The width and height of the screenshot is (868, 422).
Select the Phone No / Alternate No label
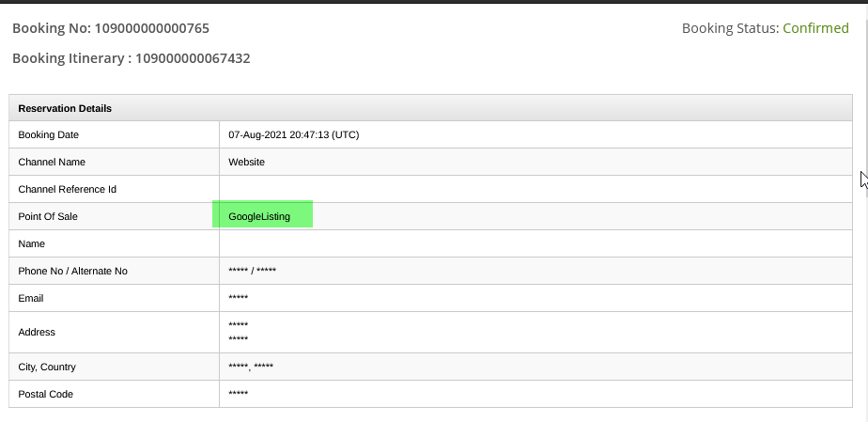coord(72,271)
